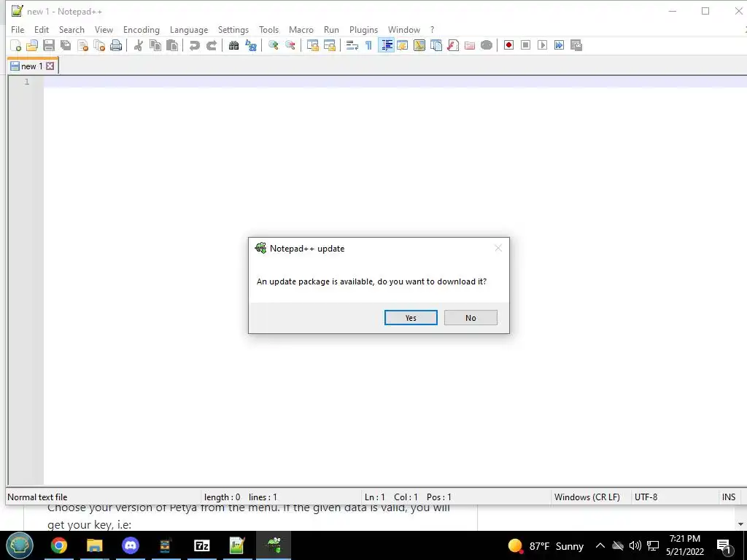Screen dimensions: 747x560
Task: Click the Close document toolbar icon
Action: pos(82,45)
